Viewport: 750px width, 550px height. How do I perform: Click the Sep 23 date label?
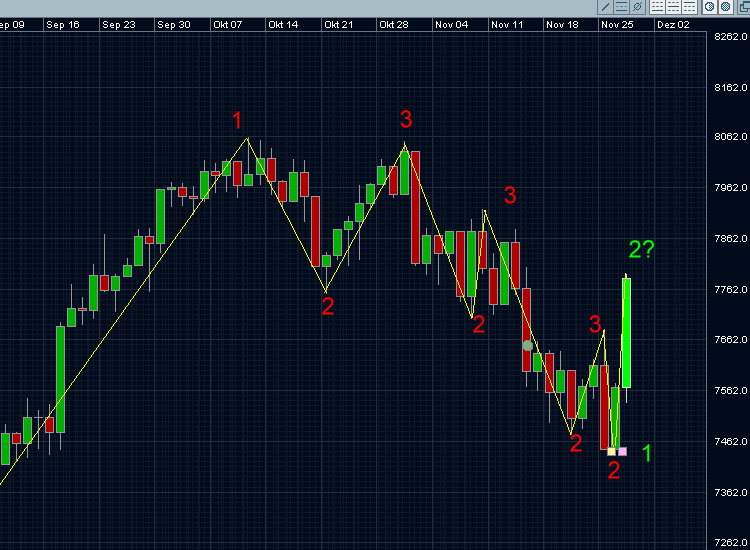pyautogui.click(x=119, y=25)
